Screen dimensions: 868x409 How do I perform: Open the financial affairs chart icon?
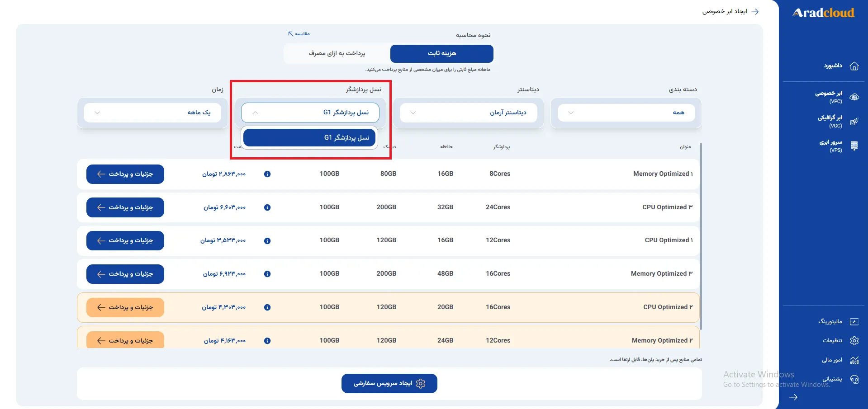[854, 360]
